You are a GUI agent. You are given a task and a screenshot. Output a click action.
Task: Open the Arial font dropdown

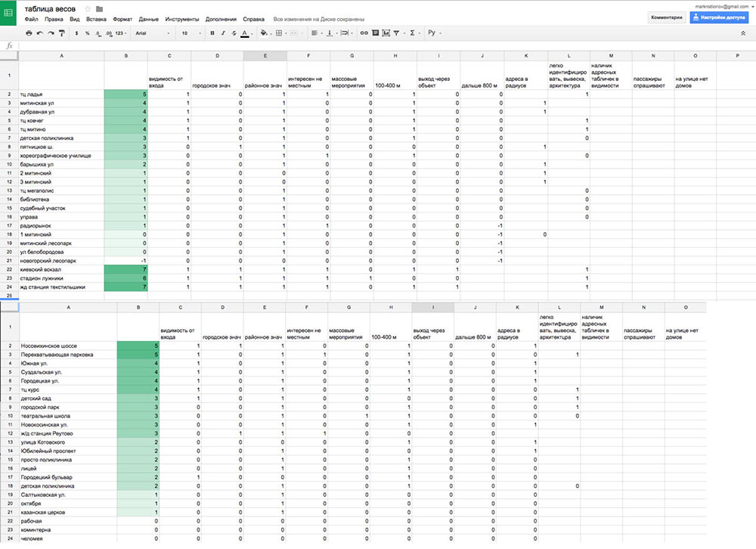point(151,33)
